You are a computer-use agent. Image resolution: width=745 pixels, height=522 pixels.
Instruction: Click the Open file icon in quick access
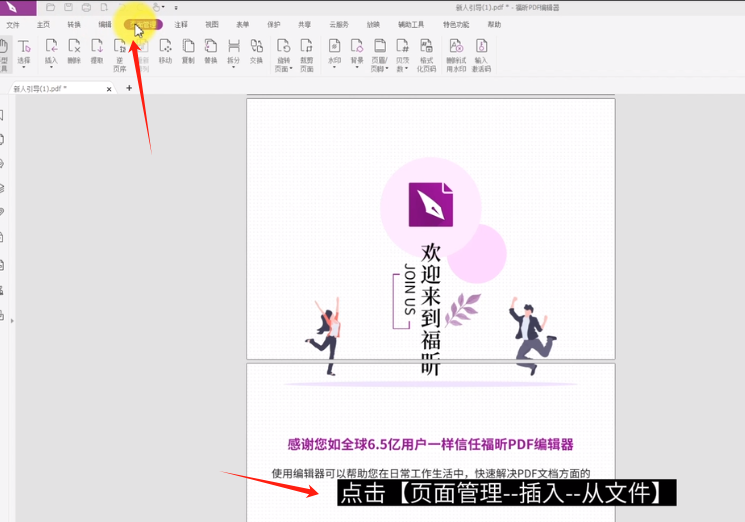50,7
